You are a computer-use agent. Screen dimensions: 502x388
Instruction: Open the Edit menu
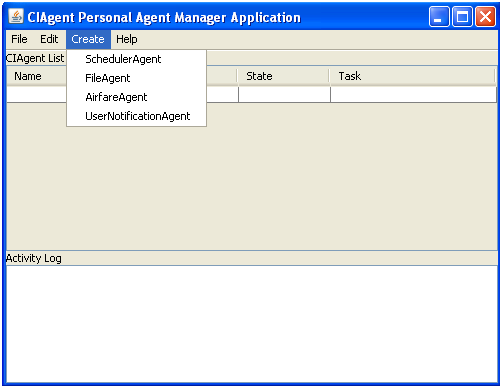(49, 39)
